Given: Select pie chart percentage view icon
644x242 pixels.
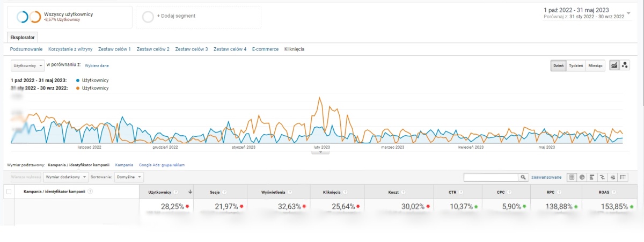Looking at the screenshot, I should [x=582, y=177].
